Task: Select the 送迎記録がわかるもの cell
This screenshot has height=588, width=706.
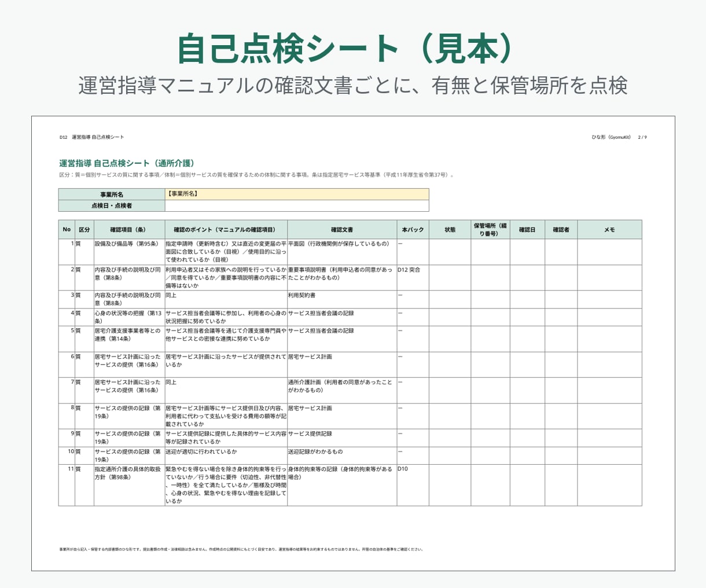Action: click(341, 455)
